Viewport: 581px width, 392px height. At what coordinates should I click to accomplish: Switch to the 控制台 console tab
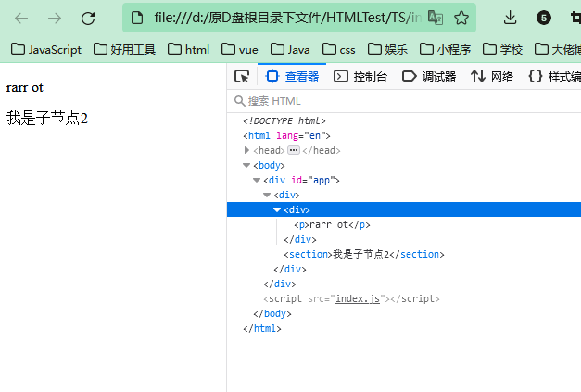coord(360,76)
